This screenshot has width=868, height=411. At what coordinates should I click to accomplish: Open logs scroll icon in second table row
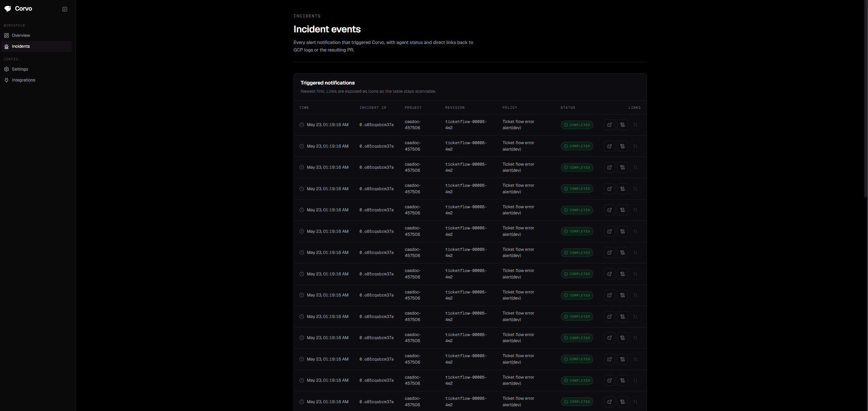(623, 146)
